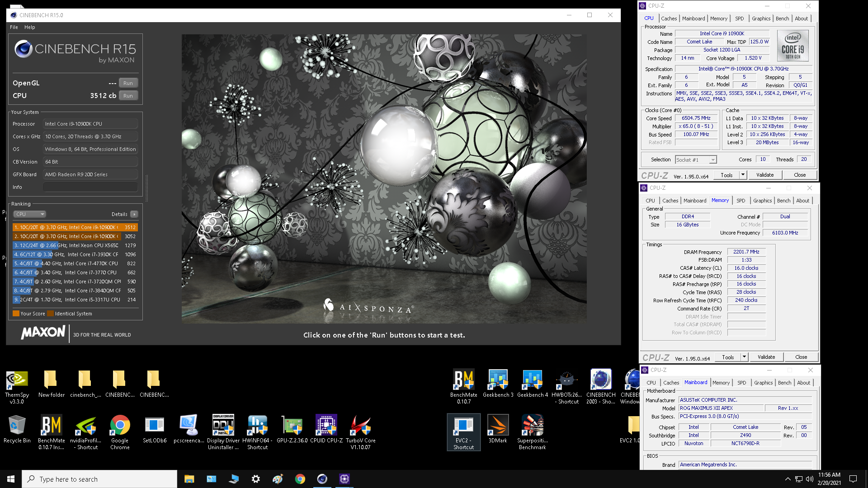Open HWiNFO64 Shortcut icon
Viewport: 868px width, 488px height.
tap(257, 432)
